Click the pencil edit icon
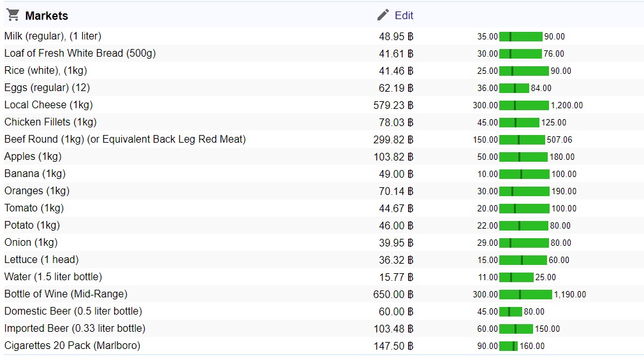The width and height of the screenshot is (644, 356). [x=383, y=15]
